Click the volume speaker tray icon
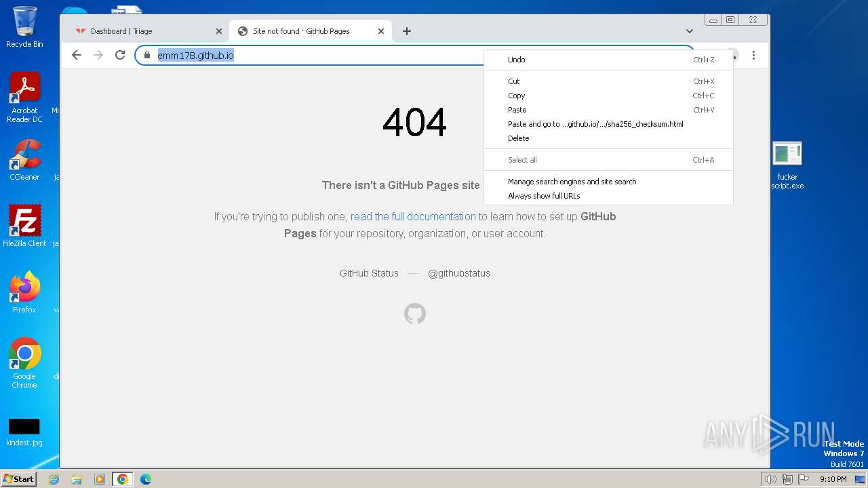Image resolution: width=868 pixels, height=488 pixels. (771, 479)
